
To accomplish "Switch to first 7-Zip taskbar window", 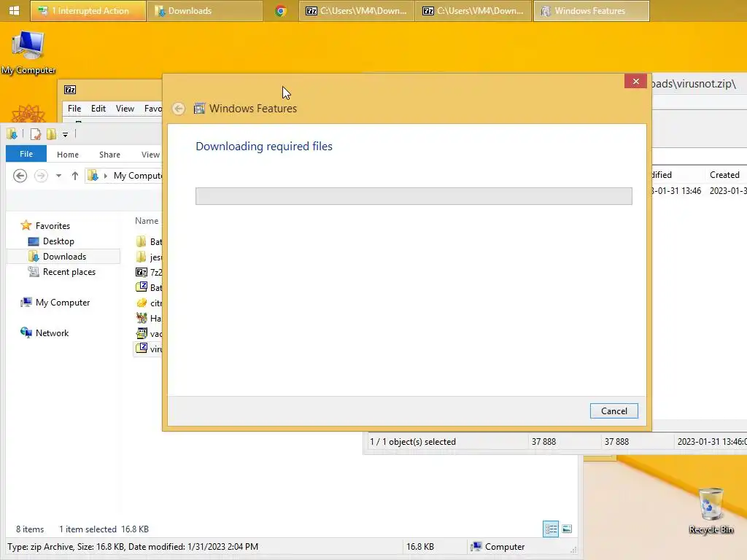I will pyautogui.click(x=357, y=11).
